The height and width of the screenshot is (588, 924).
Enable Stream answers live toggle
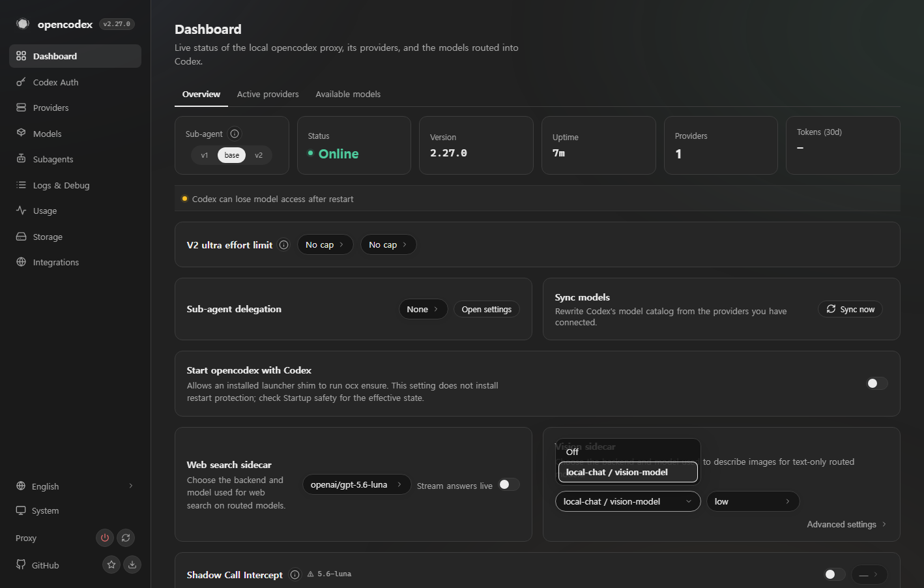509,484
